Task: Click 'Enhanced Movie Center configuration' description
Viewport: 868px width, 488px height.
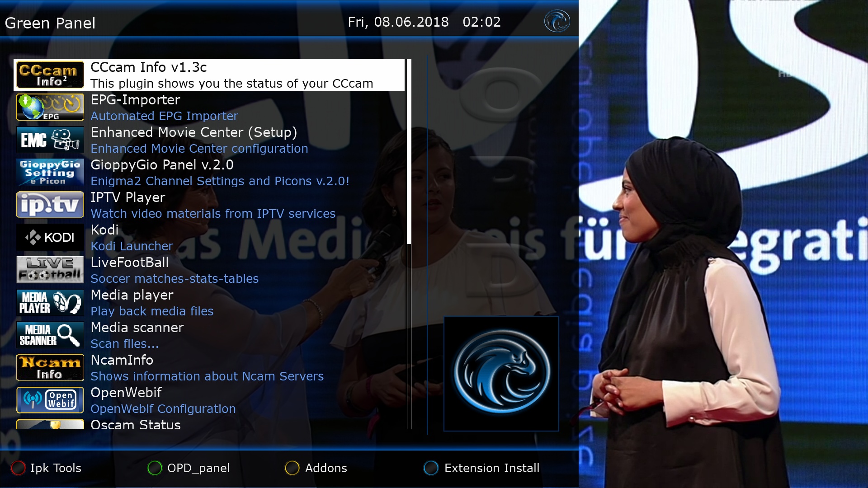Action: click(199, 149)
